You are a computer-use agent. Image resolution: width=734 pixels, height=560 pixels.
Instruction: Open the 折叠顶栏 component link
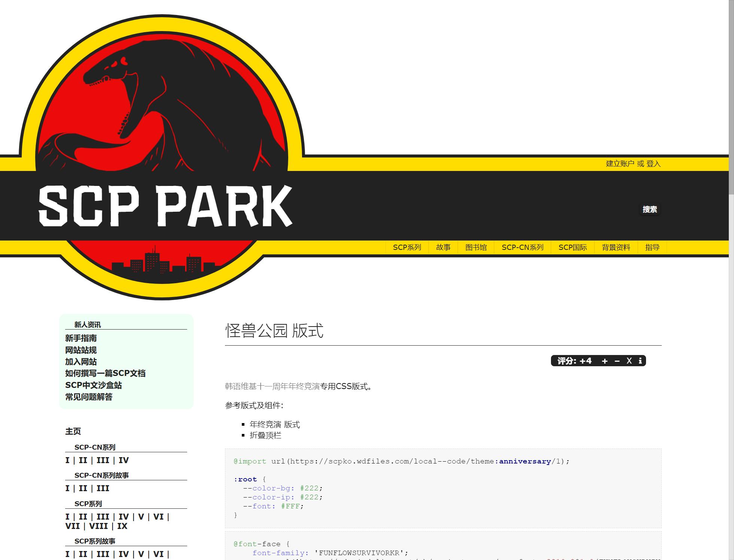(265, 435)
